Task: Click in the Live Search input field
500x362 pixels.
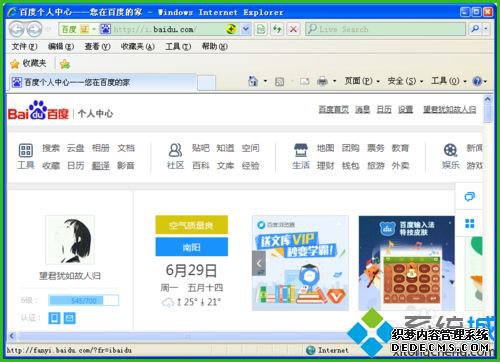Action: 386,29
